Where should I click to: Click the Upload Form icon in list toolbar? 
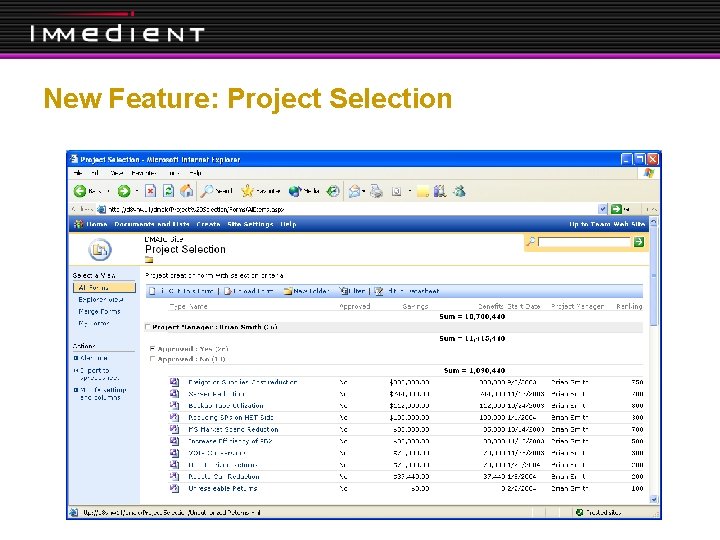[x=227, y=291]
